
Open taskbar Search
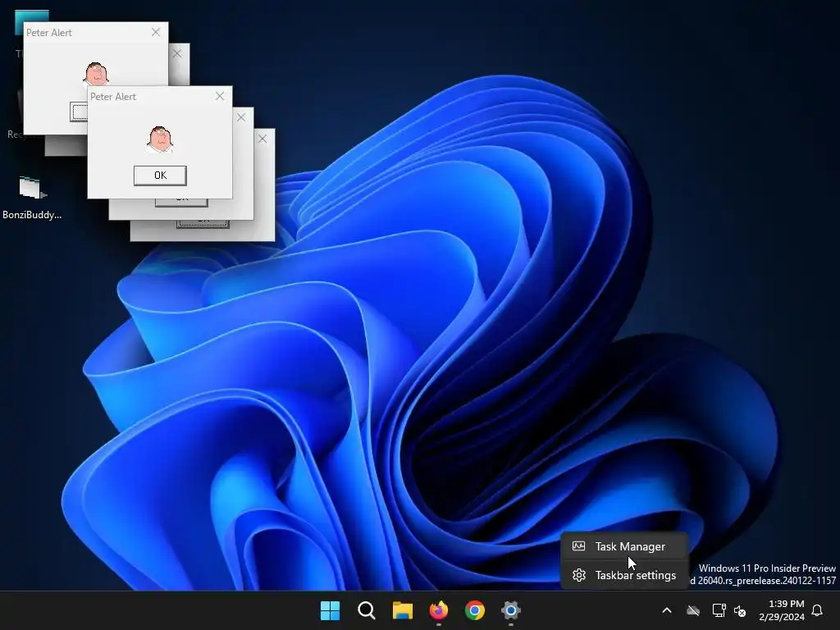367,610
